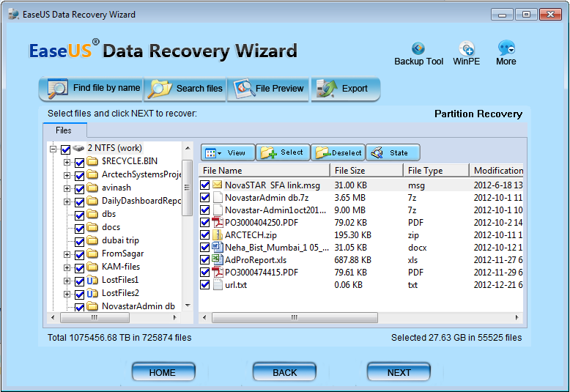Image resolution: width=570 pixels, height=392 pixels.
Task: Click the PDF icon of PO3000474415.PDF
Action: (218, 272)
